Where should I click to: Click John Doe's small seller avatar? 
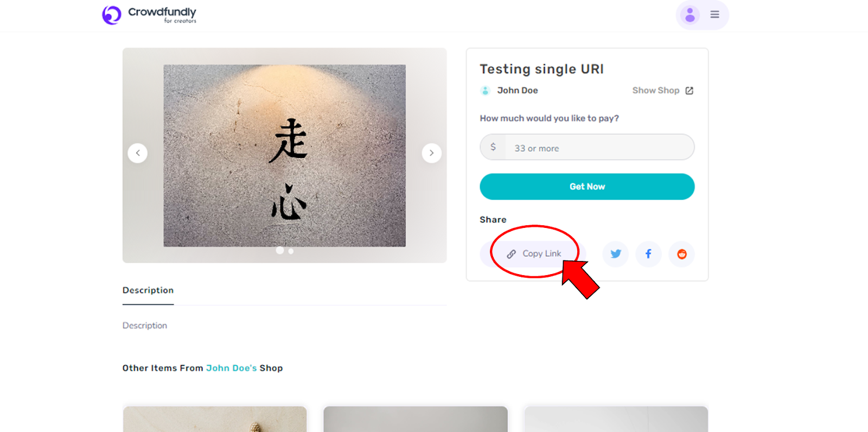pyautogui.click(x=486, y=91)
